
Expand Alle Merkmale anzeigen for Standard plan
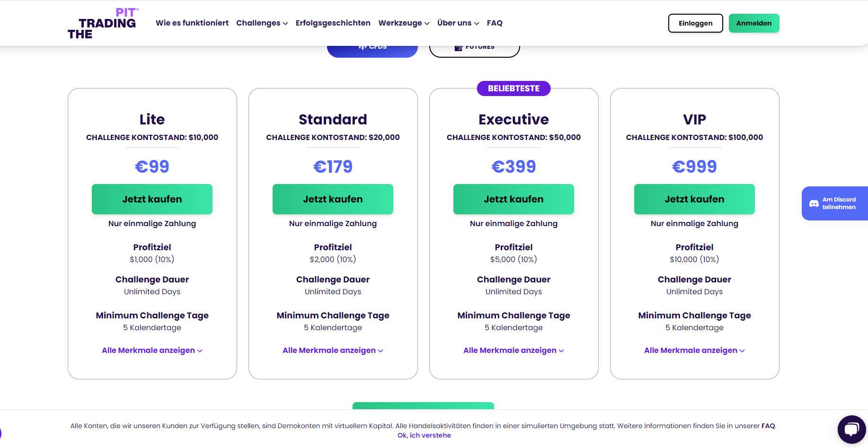pos(333,351)
